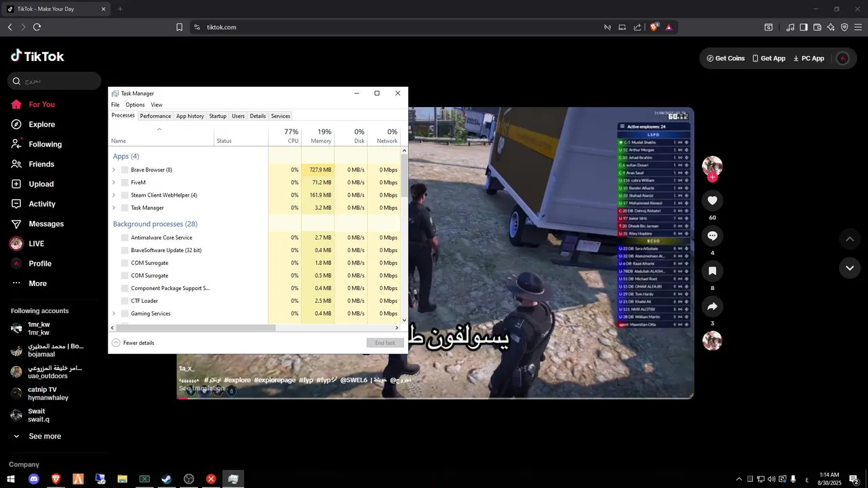Open the View menu in Task Manager
Screen dimensions: 868x488
[x=157, y=105]
